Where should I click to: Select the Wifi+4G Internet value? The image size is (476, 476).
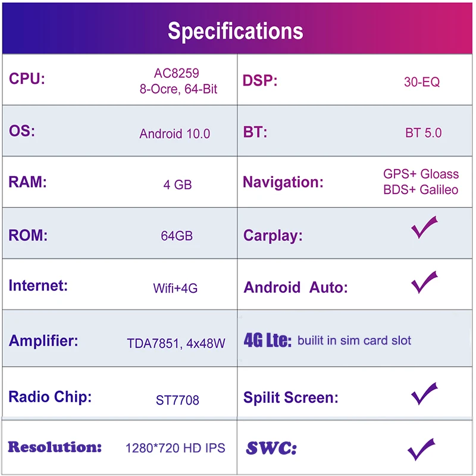click(x=176, y=289)
